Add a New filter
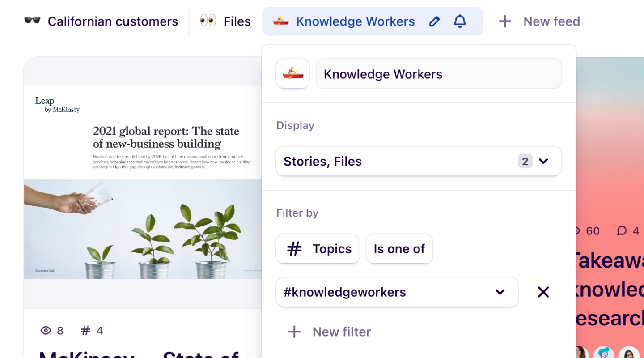Viewport: 644px width, 358px height. [329, 332]
